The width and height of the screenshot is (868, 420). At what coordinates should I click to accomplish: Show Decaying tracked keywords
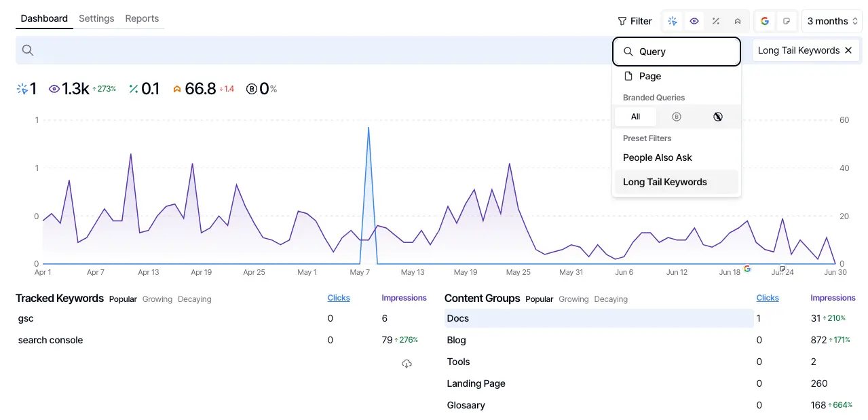(194, 299)
